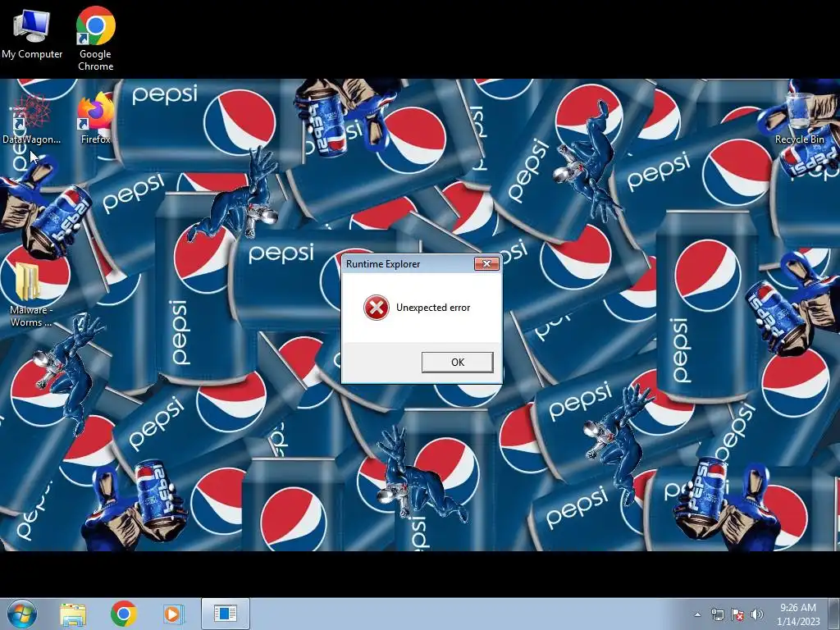Screen dimensions: 840x630
Task: Open the Firefox desktop shortcut
Action: click(x=95, y=119)
